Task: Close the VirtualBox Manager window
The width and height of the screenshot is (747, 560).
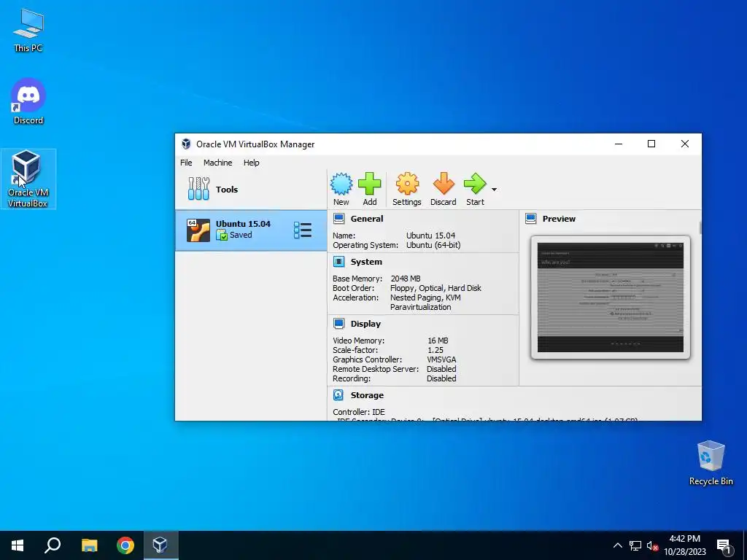Action: 684,144
